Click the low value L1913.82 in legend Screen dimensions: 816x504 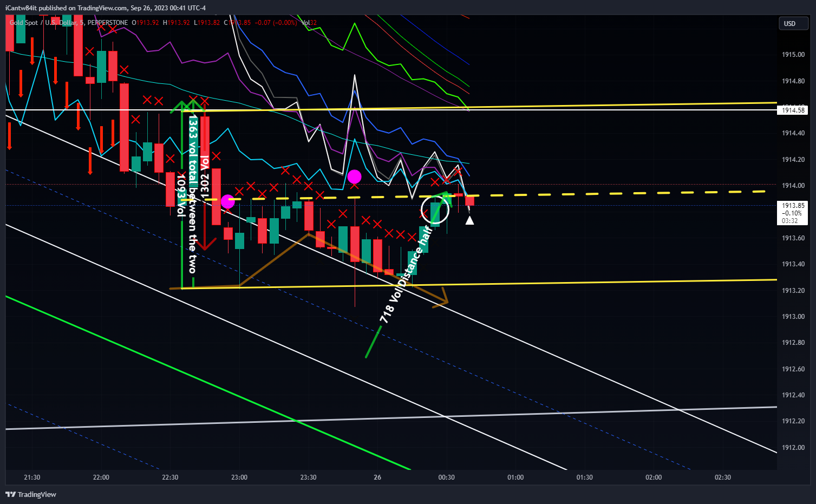(x=207, y=23)
